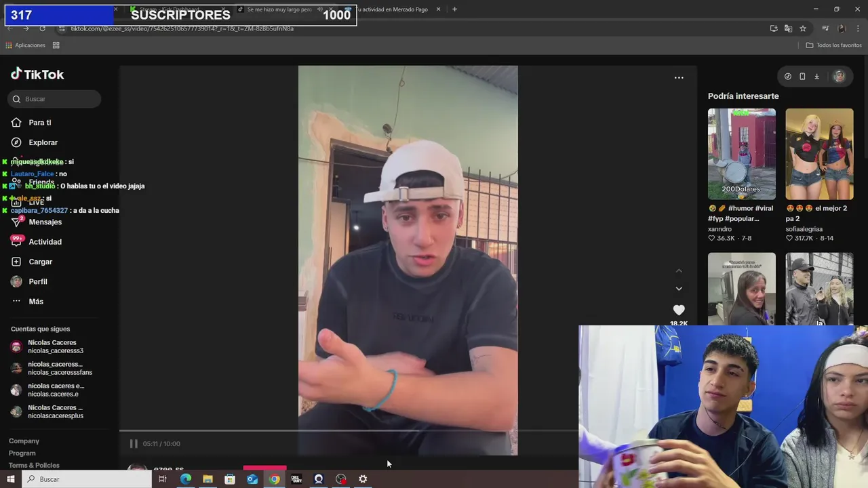Like the video with the heart icon
Image resolution: width=868 pixels, height=488 pixels.
679,310
